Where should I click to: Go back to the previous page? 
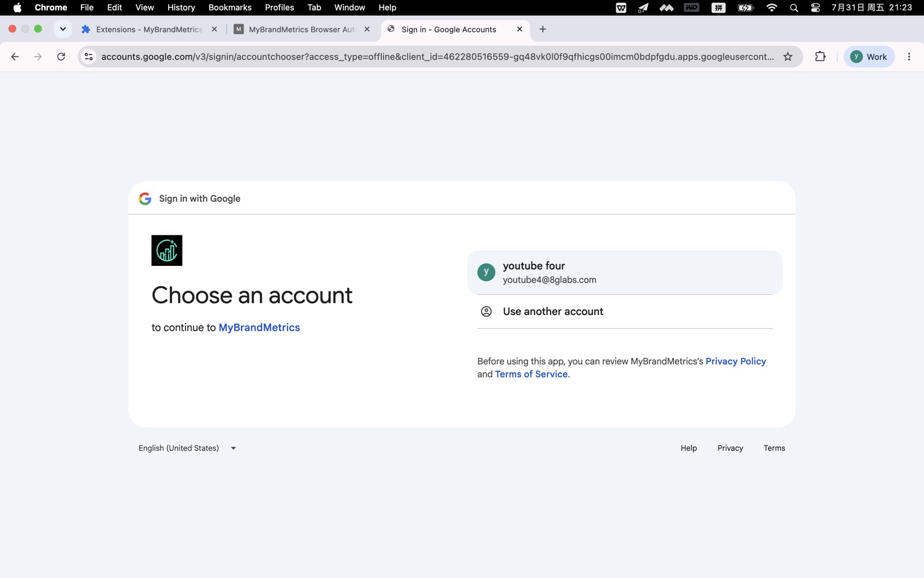coord(15,57)
